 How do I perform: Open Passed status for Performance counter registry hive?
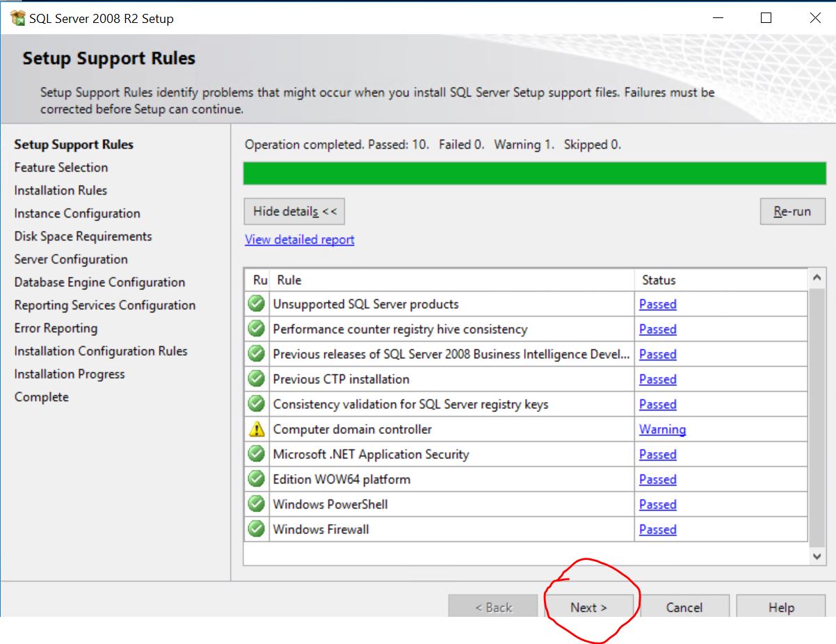[658, 329]
